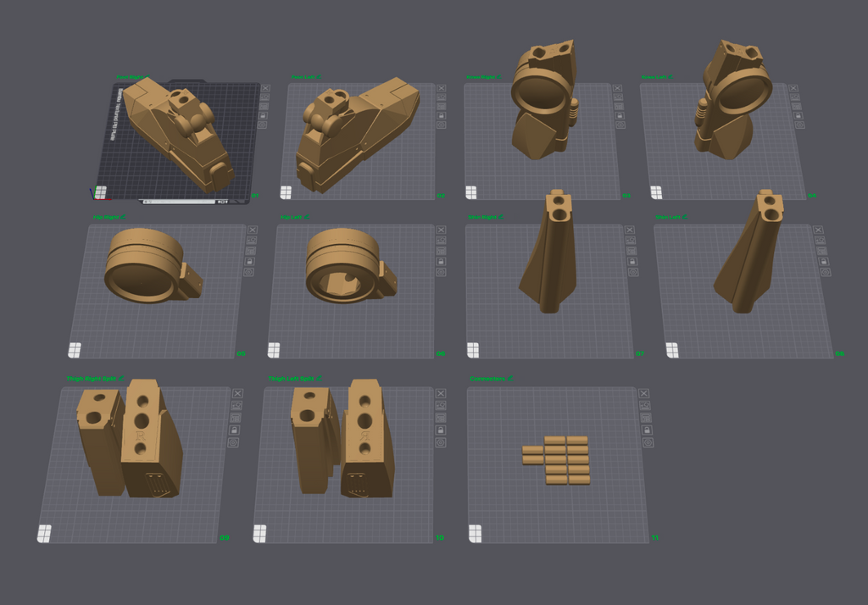Edit the Foot Right plate name
Viewport: 868px width, 605px height.
pyautogui.click(x=147, y=77)
